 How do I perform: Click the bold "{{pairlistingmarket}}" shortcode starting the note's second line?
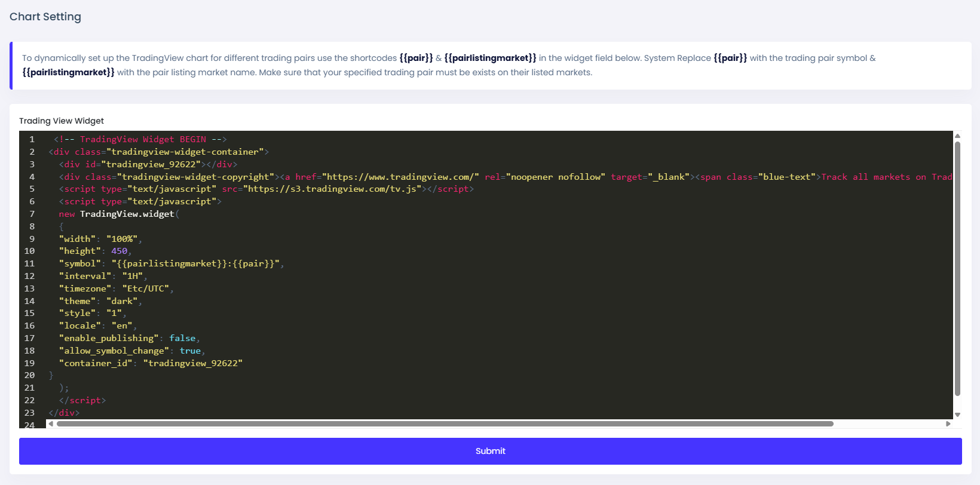(68, 72)
